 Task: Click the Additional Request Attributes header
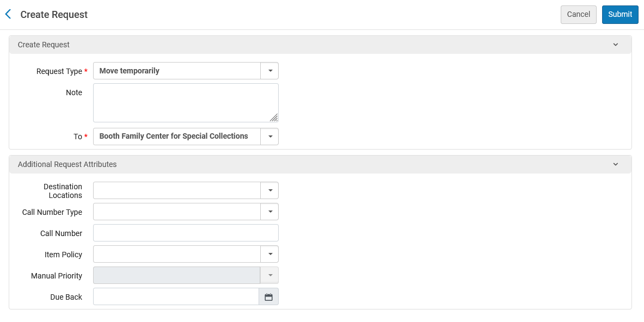[320, 164]
